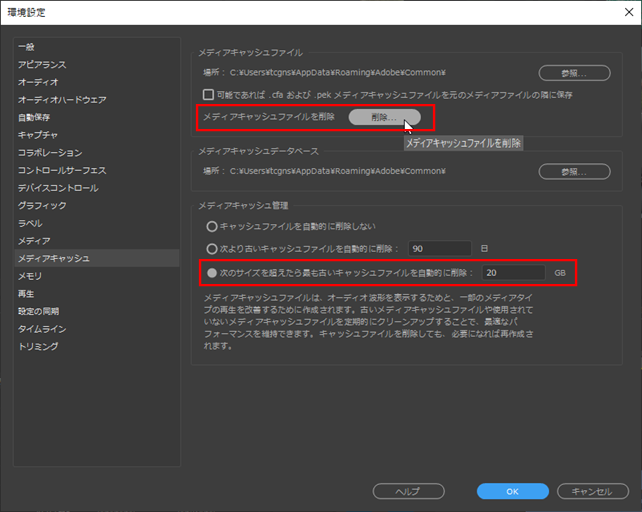Click the キャンセル button
The width and height of the screenshot is (642, 512).
(x=592, y=491)
